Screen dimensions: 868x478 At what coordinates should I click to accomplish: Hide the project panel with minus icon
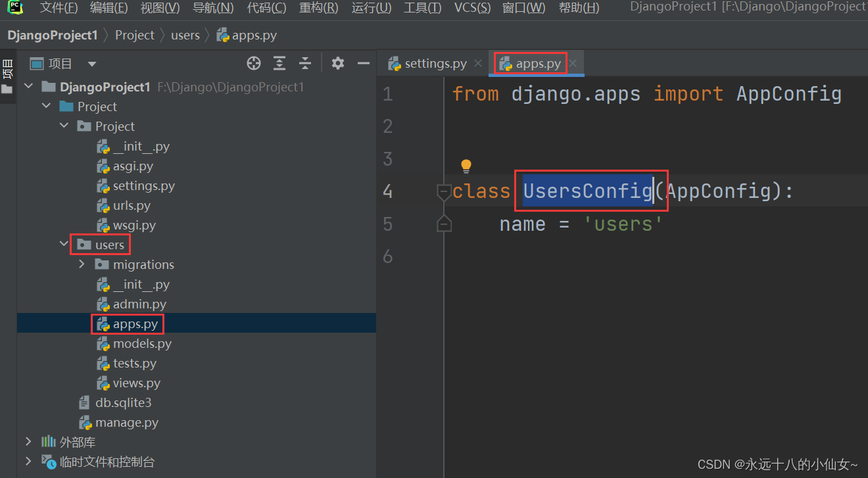point(363,63)
